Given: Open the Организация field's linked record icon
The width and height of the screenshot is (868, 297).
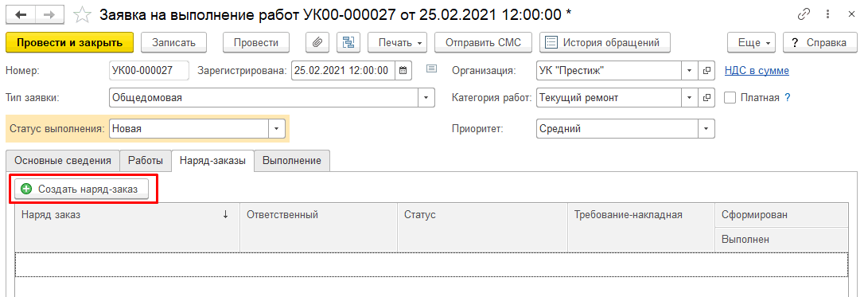Looking at the screenshot, I should [706, 70].
